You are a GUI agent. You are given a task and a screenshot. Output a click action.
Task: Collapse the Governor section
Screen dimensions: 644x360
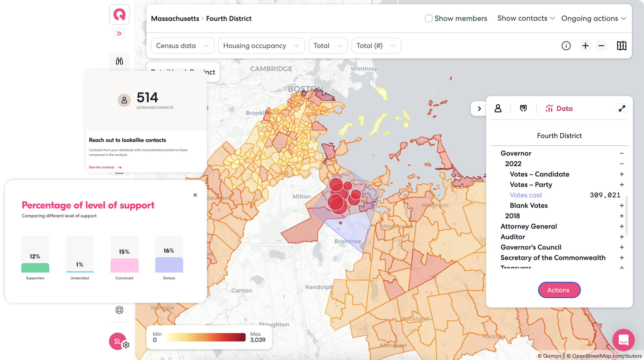(x=622, y=153)
